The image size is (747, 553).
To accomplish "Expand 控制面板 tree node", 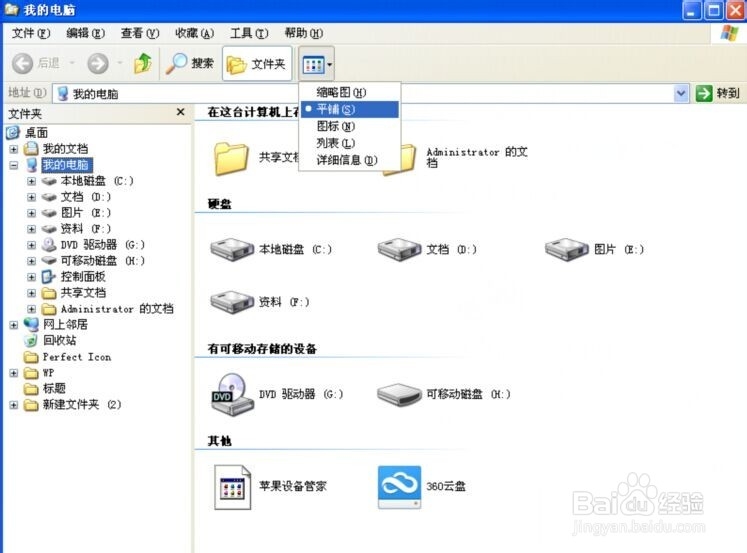I will click(x=31, y=277).
